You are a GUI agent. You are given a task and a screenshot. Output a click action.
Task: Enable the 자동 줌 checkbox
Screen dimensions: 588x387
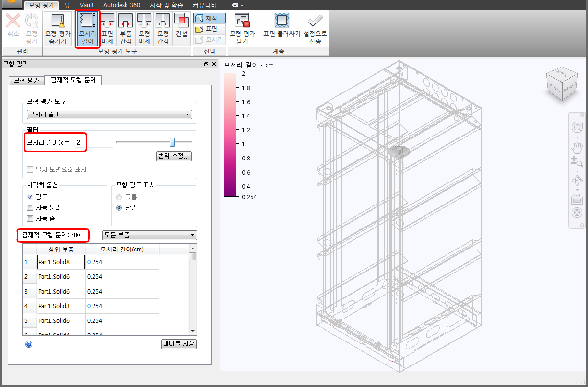(x=30, y=218)
